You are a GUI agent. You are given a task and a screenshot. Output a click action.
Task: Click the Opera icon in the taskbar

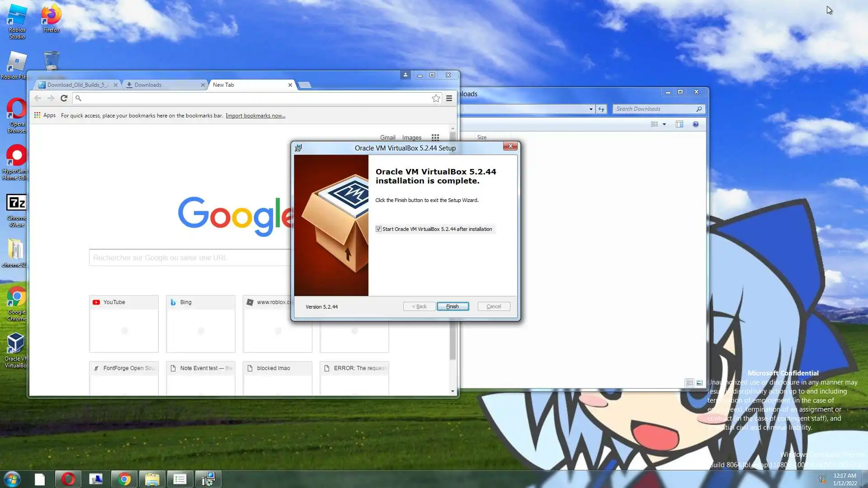click(68, 479)
